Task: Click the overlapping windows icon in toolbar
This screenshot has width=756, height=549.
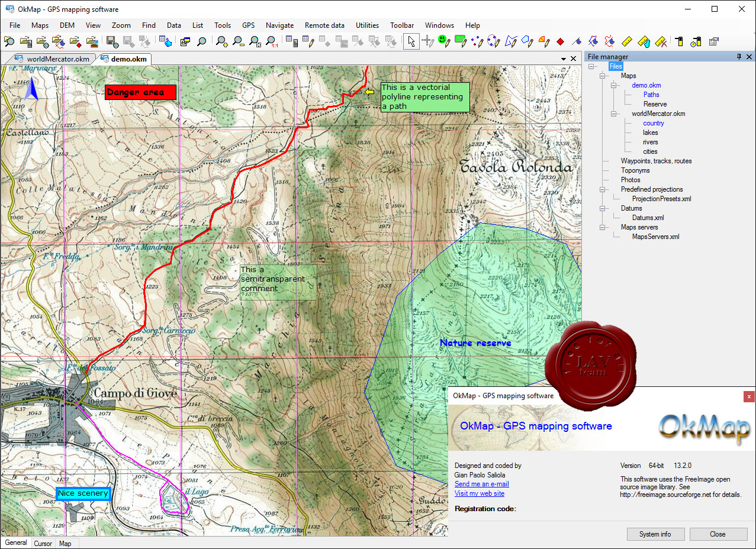Action: click(x=185, y=41)
